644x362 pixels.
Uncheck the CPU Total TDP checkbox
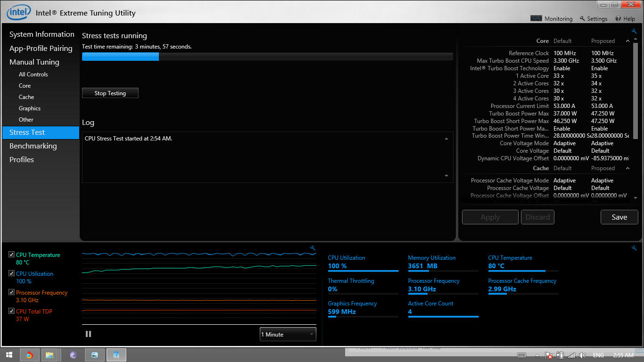tap(11, 311)
